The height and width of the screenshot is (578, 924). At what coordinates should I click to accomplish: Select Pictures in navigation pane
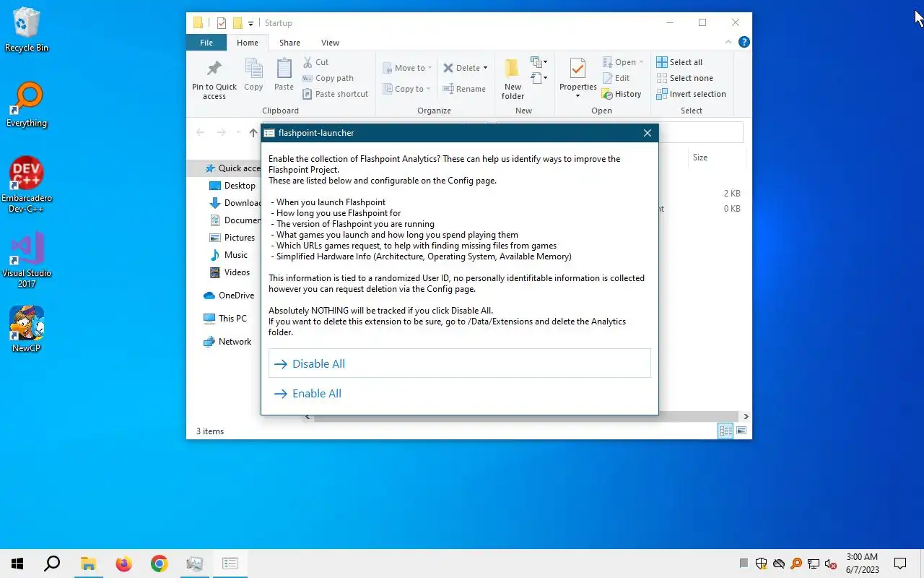(232, 238)
